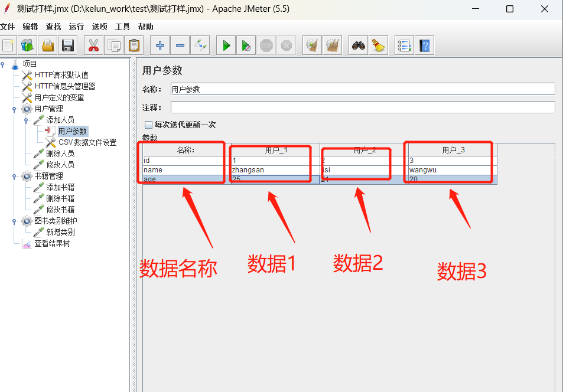Open Search with binoculars icon
The image size is (563, 392).
coord(359,45)
